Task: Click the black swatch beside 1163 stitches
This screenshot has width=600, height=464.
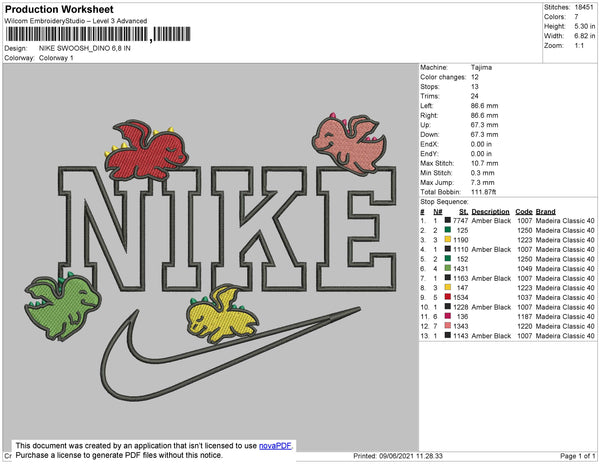Action: (x=447, y=278)
